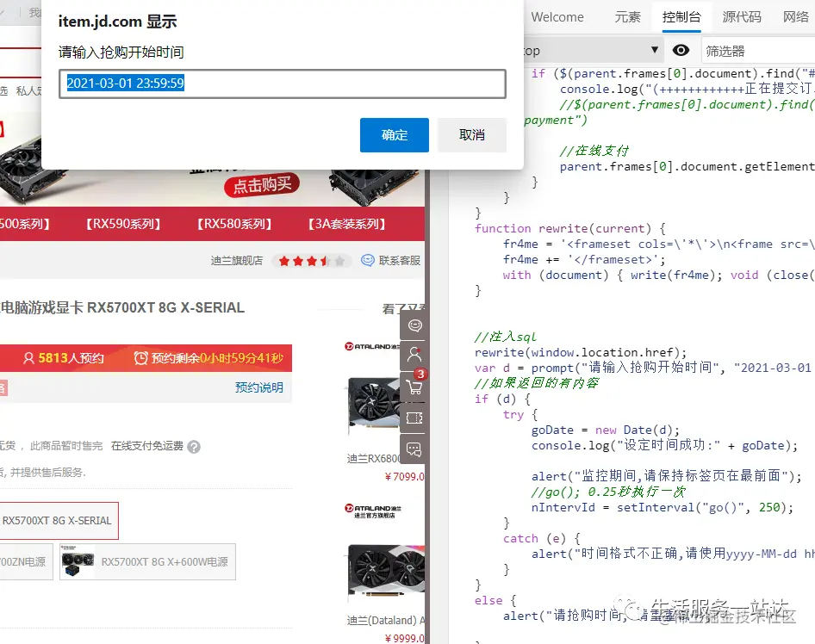Image resolution: width=815 pixels, height=644 pixels.
Task: Click the product title RX5700XT 8G X-SERIAL
Action: pos(165,308)
